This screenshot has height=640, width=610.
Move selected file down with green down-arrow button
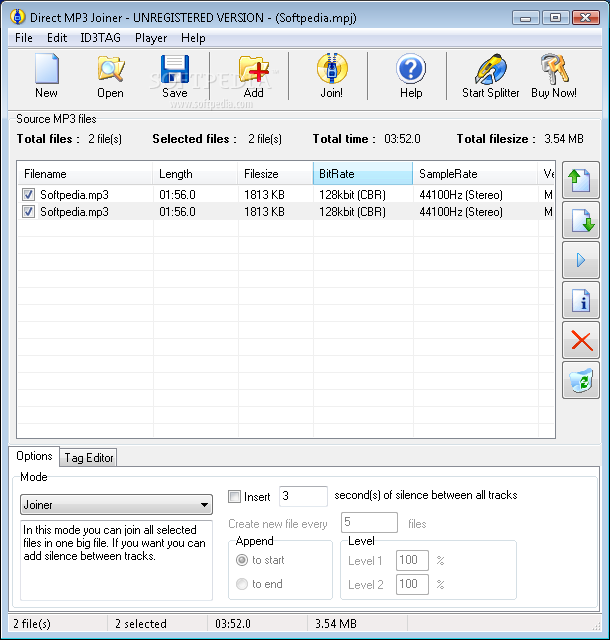click(581, 220)
